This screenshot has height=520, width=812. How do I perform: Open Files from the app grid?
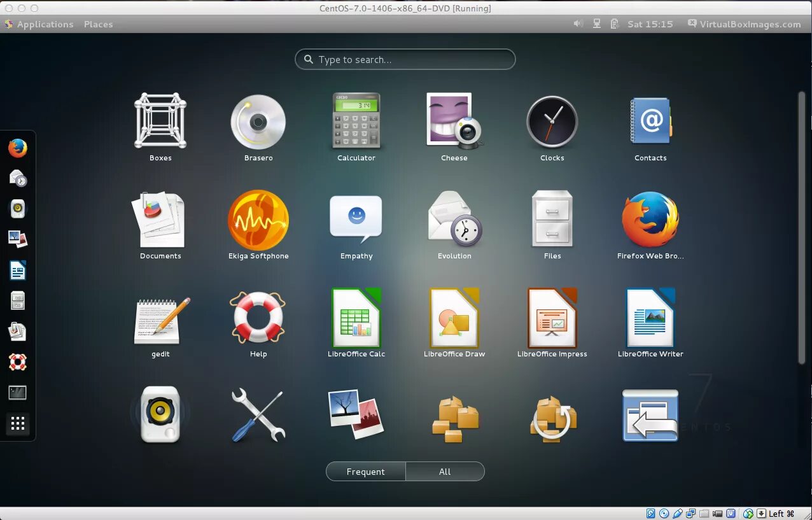pos(552,225)
